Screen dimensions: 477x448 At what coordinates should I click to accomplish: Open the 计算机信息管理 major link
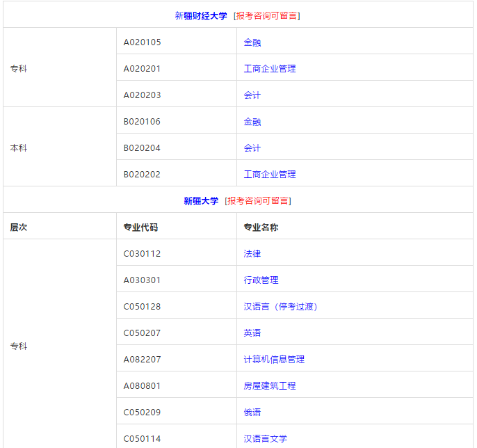click(274, 360)
